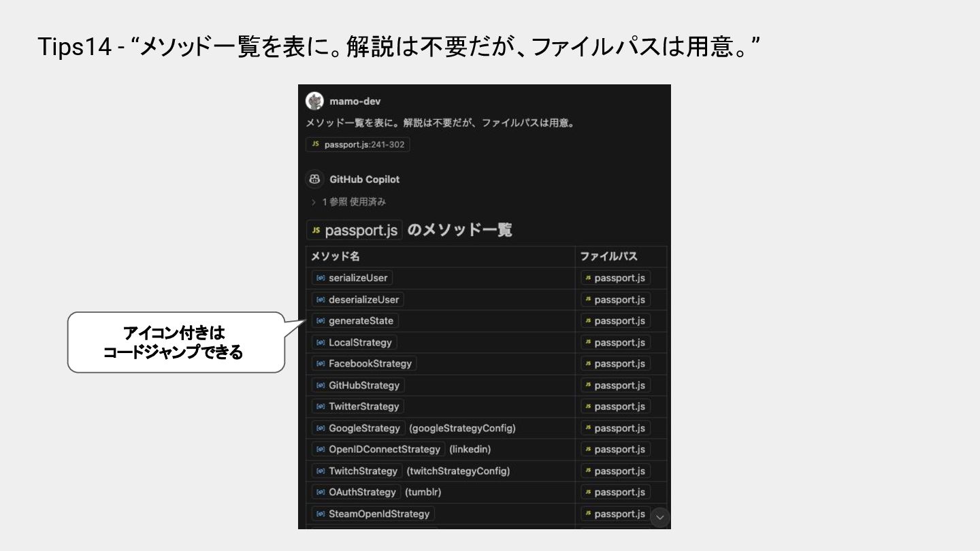Click the "GitHub Copilot" name label
This screenshot has width=980, height=551.
tap(365, 180)
